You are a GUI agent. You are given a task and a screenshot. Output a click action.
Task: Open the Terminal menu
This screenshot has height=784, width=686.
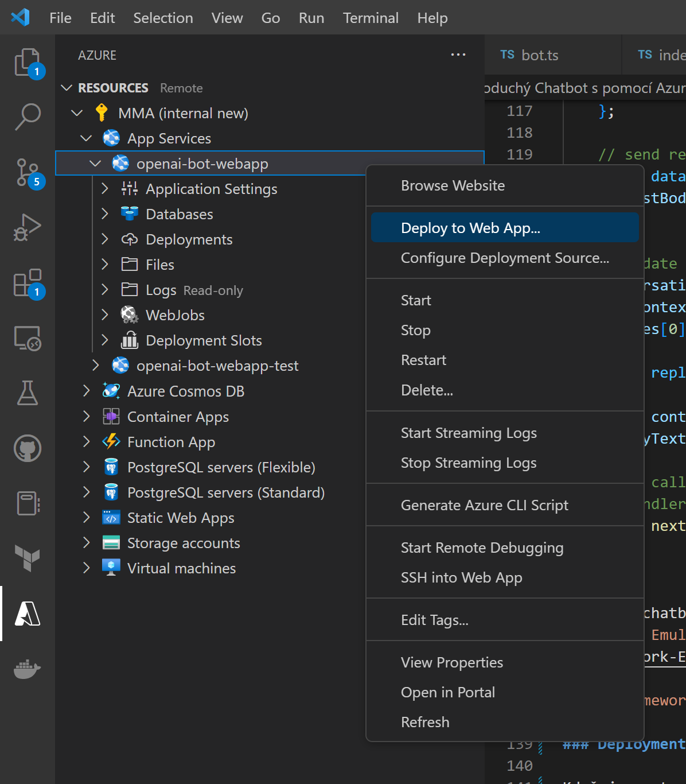[371, 18]
